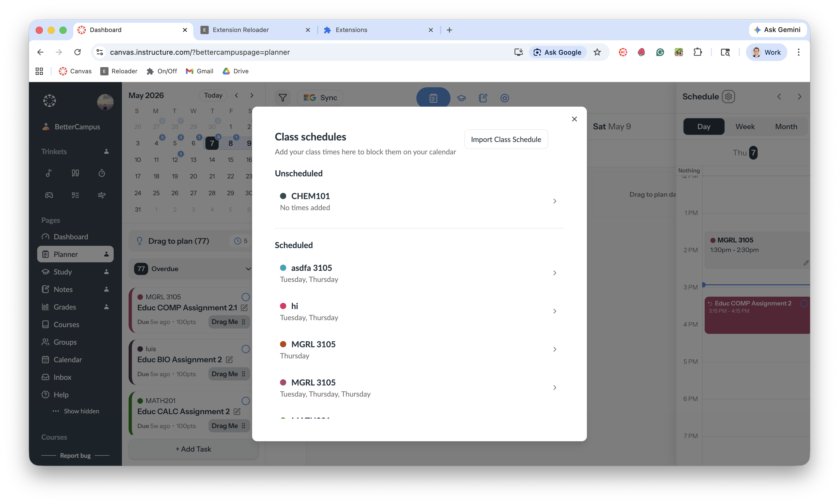Click the 'hi' class pink color dot

coord(283,306)
